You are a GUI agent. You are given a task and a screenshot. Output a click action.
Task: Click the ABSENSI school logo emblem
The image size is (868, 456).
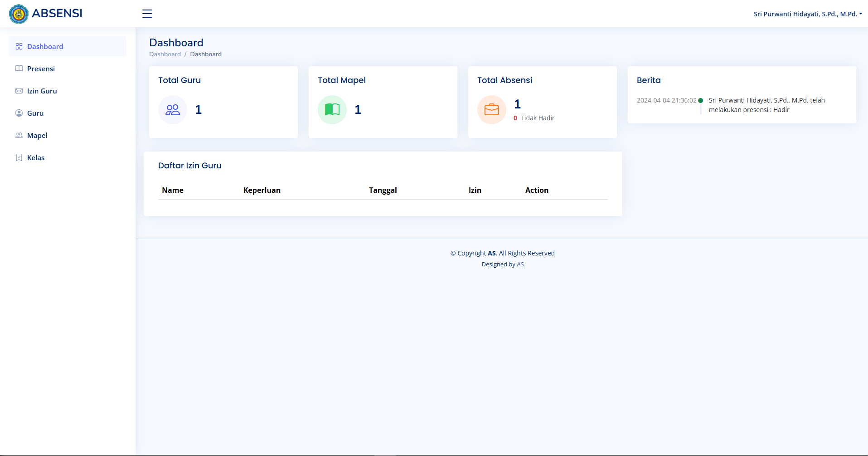point(19,14)
